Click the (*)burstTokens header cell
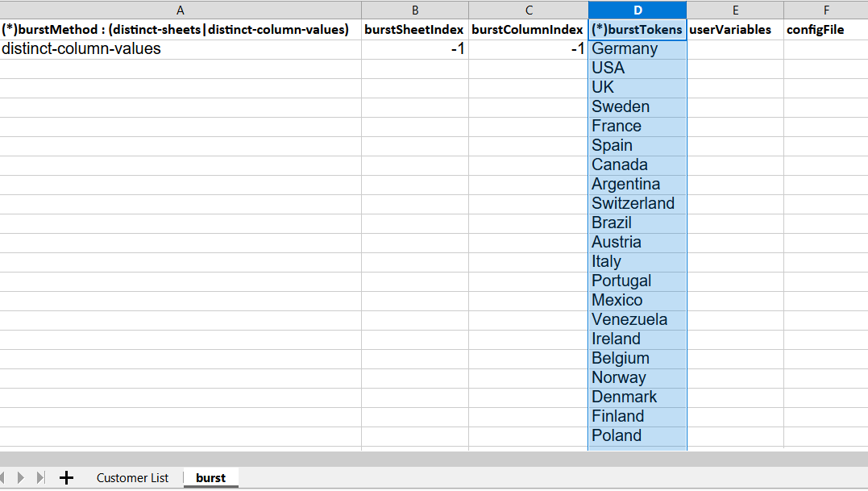Image resolution: width=868 pixels, height=491 pixels. (x=638, y=30)
